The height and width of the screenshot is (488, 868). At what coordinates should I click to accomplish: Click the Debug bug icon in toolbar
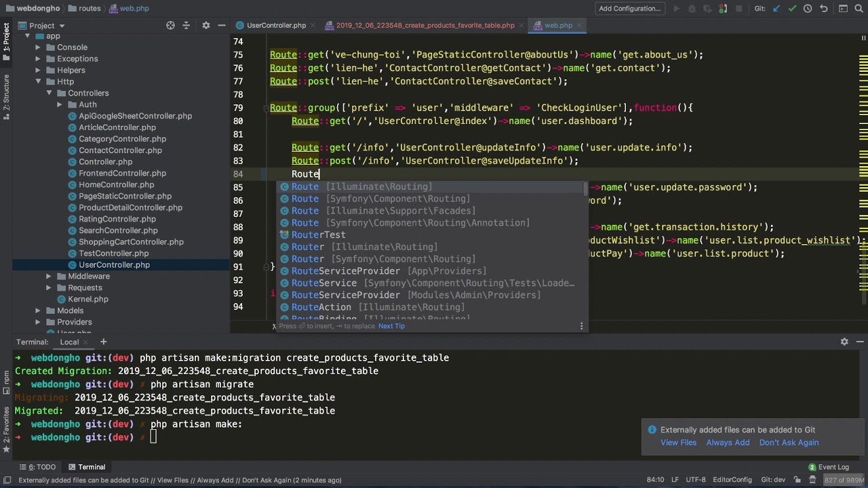[692, 9]
